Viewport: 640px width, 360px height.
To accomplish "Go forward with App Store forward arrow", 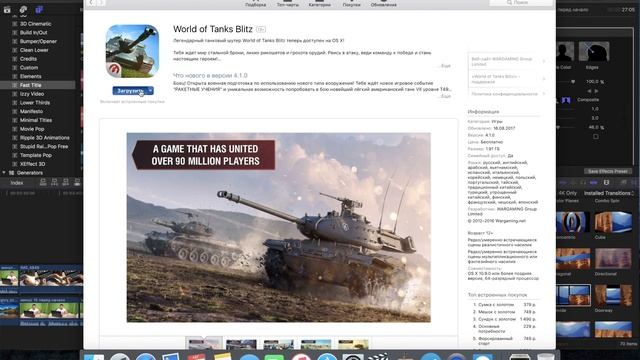I will tap(100, 3).
